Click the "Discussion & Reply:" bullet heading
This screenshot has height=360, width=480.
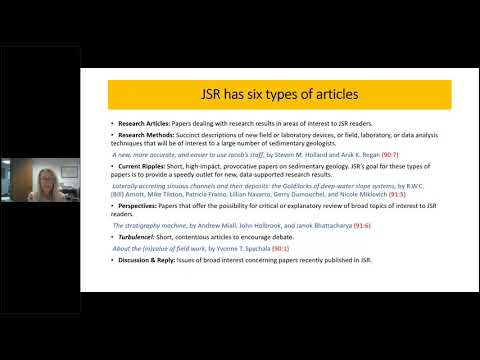(147, 260)
